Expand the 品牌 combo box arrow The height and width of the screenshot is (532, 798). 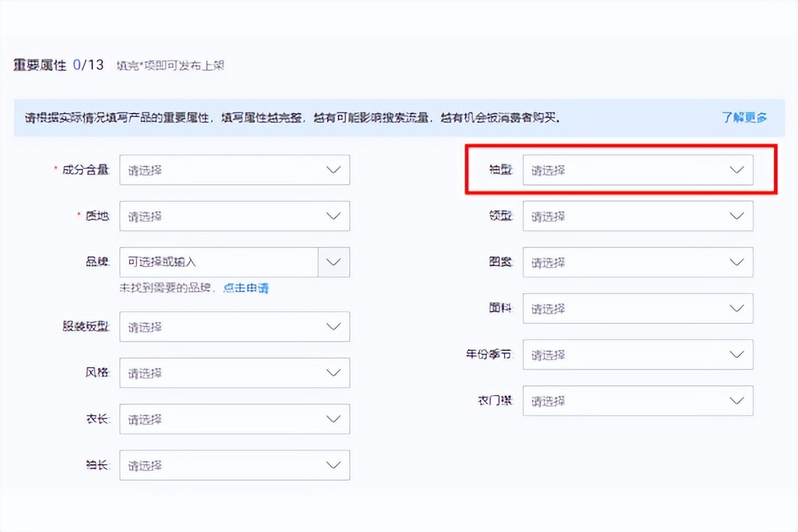pyautogui.click(x=333, y=262)
